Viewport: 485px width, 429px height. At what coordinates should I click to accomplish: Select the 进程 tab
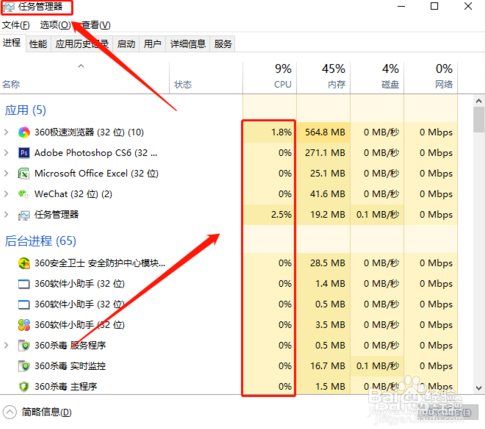click(12, 43)
